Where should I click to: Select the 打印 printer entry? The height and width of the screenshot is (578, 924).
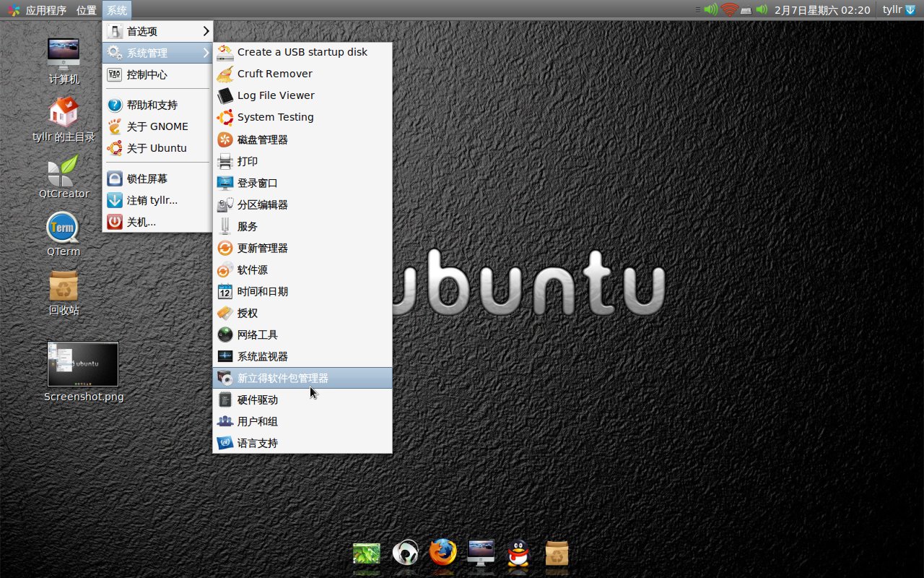point(302,161)
